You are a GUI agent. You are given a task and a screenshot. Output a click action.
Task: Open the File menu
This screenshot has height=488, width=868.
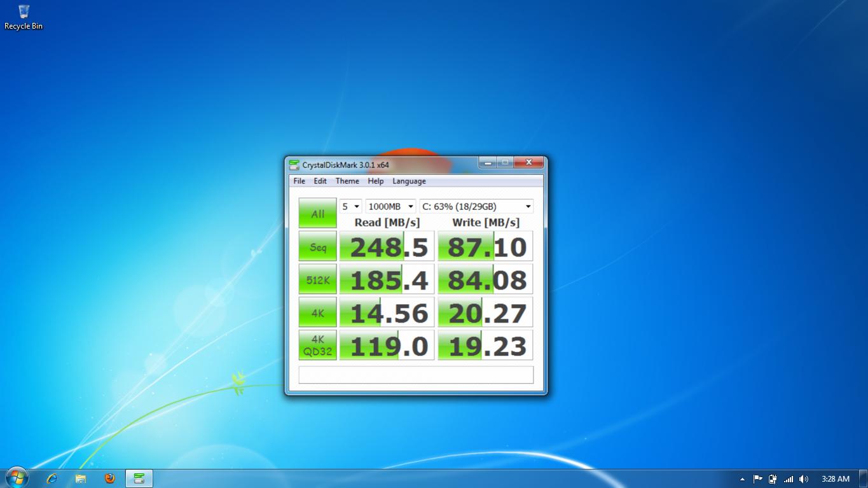click(x=299, y=181)
